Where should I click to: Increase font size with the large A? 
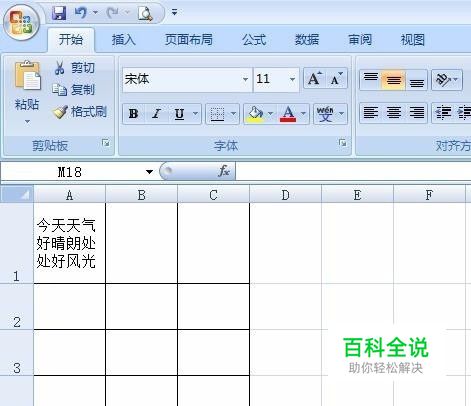point(314,79)
